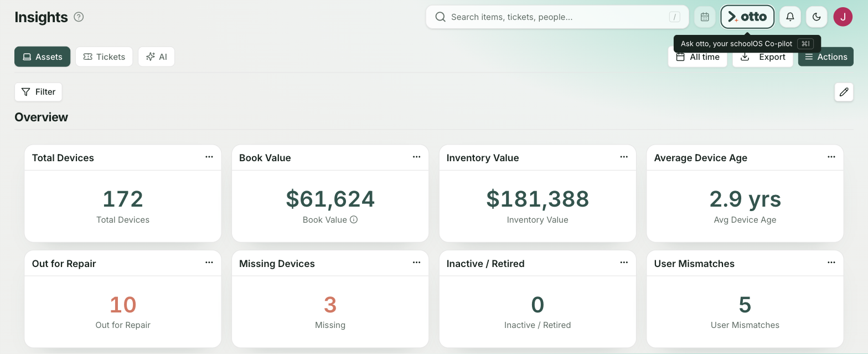Click the 5 user mismatches count

click(745, 305)
